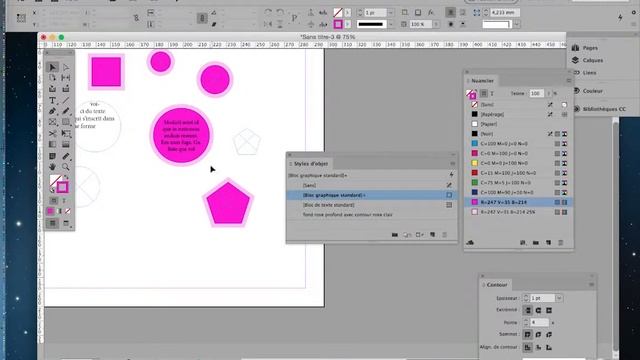Select the Selection tool in the toolbox
Image resolution: width=640 pixels, height=360 pixels.
coord(52,67)
